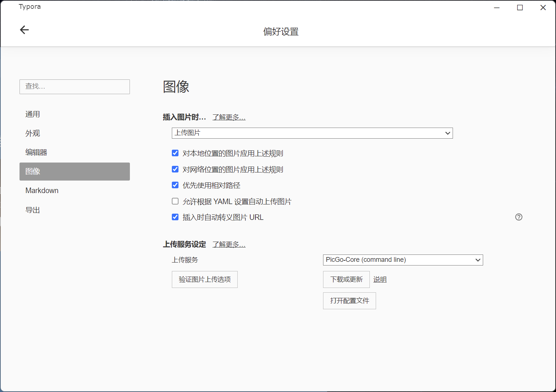Uncheck 优先使用相对路径
The height and width of the screenshot is (392, 556).
pyautogui.click(x=175, y=185)
